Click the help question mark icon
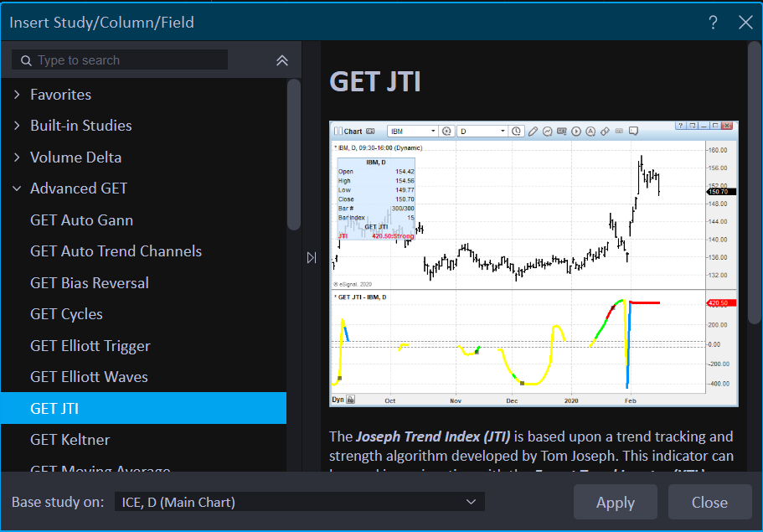Screen dimensions: 763x532 [713, 23]
